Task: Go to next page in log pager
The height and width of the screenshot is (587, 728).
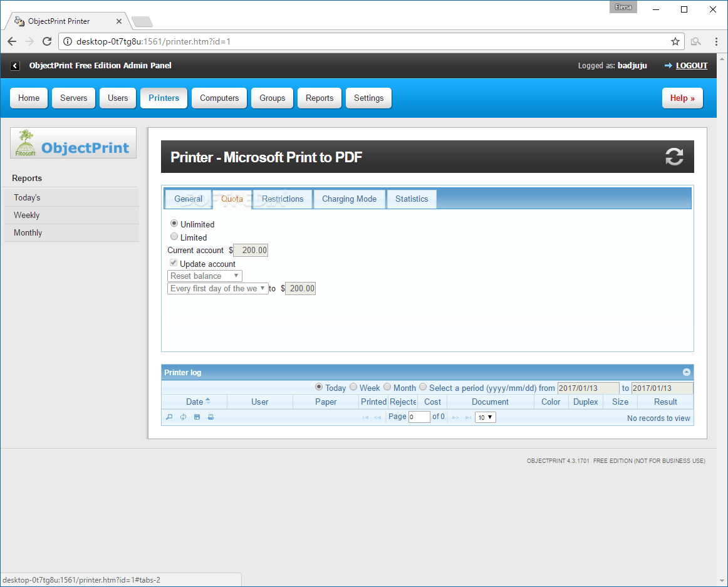Action: (x=455, y=417)
